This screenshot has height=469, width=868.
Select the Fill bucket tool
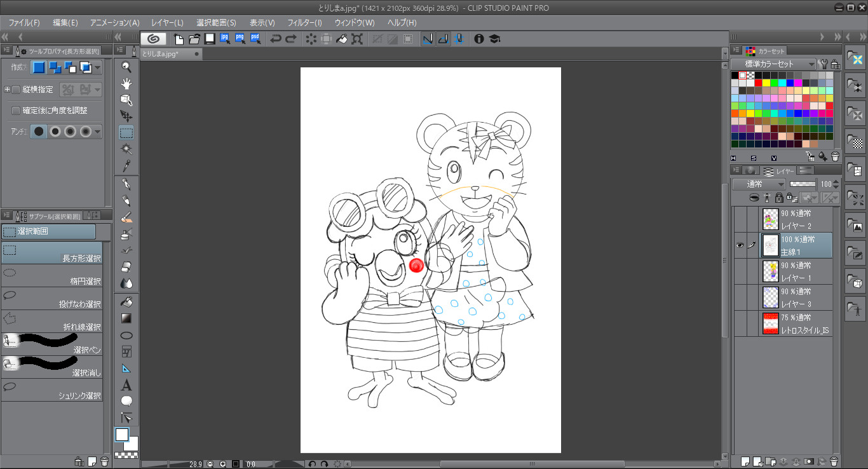click(126, 301)
